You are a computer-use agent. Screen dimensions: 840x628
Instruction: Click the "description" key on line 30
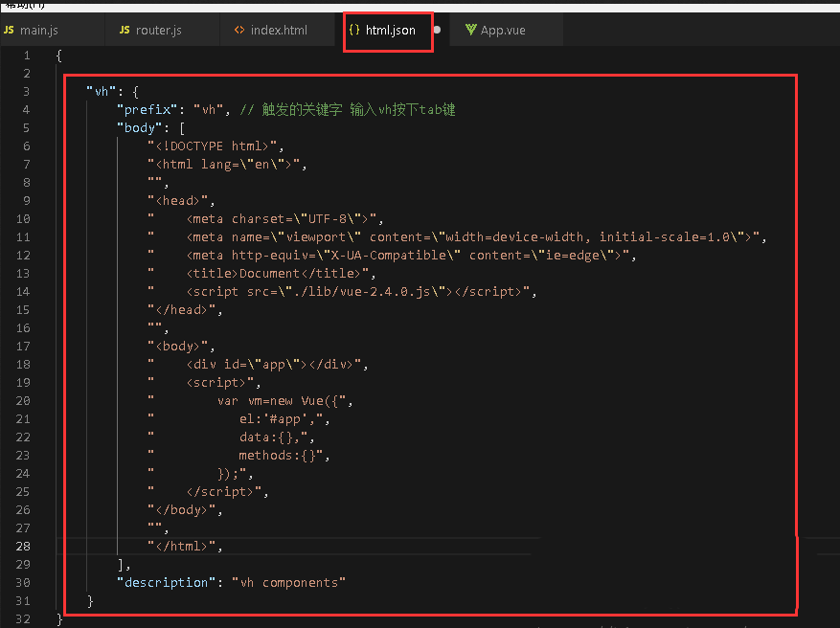tap(167, 582)
